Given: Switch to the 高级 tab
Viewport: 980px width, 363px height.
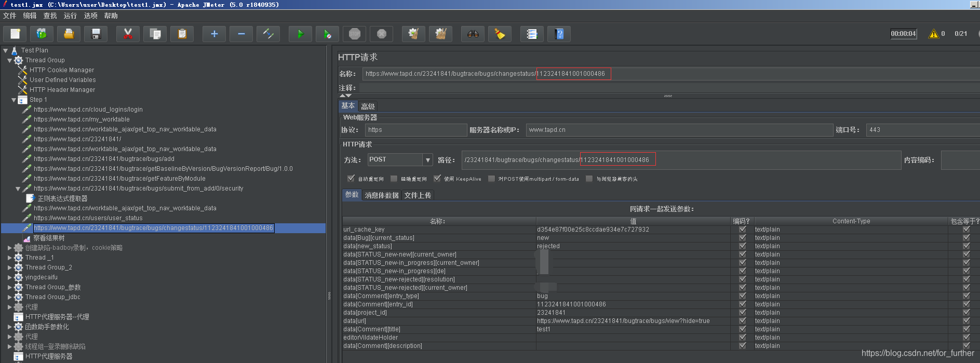Looking at the screenshot, I should point(368,106).
